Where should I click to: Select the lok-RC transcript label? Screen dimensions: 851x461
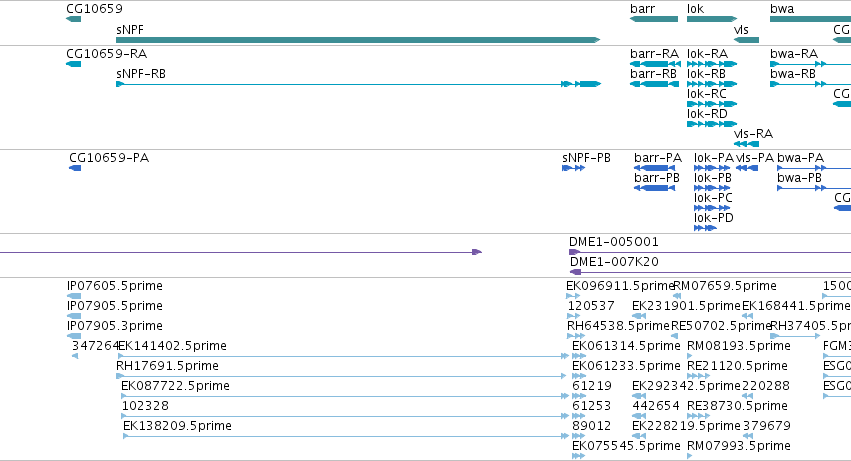coord(707,94)
